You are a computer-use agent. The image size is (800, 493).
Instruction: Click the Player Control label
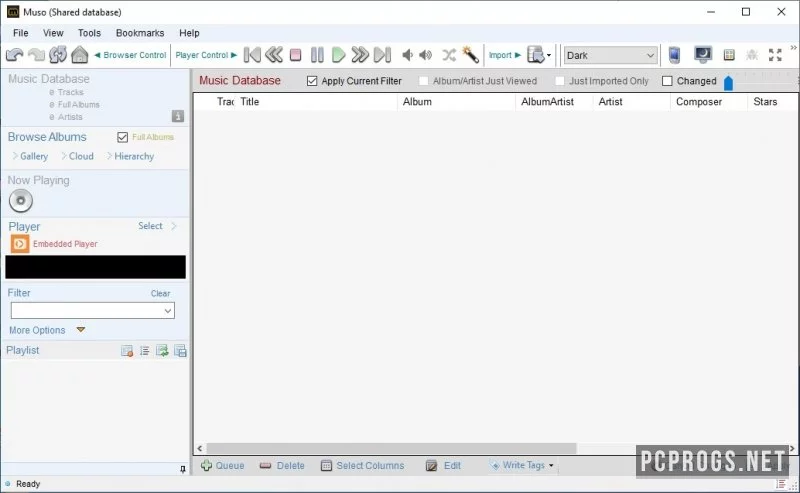click(202, 55)
